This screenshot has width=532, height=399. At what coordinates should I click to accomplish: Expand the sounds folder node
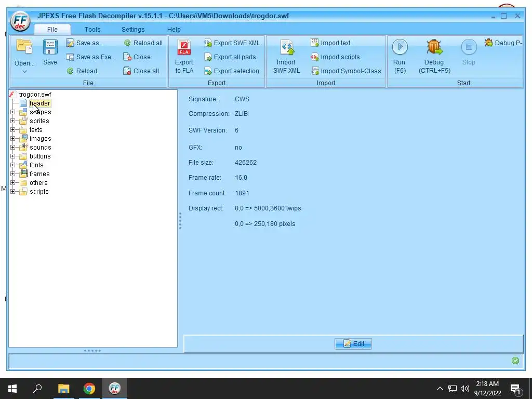(13, 147)
